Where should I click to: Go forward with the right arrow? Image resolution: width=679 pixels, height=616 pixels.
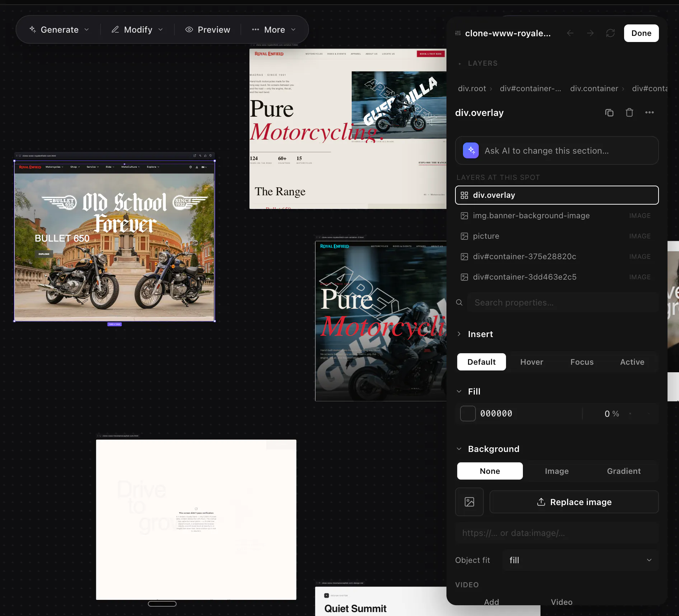coord(590,33)
